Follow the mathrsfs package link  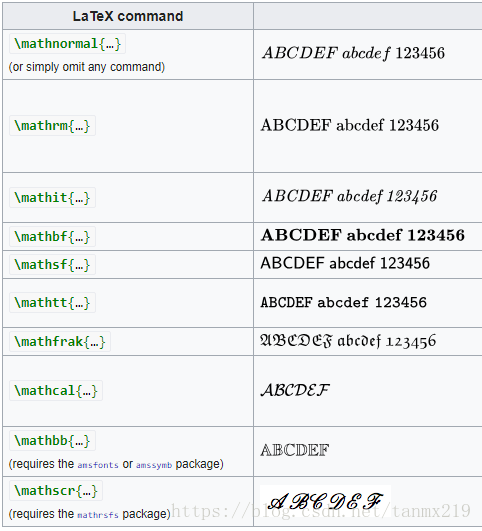[x=98, y=515]
